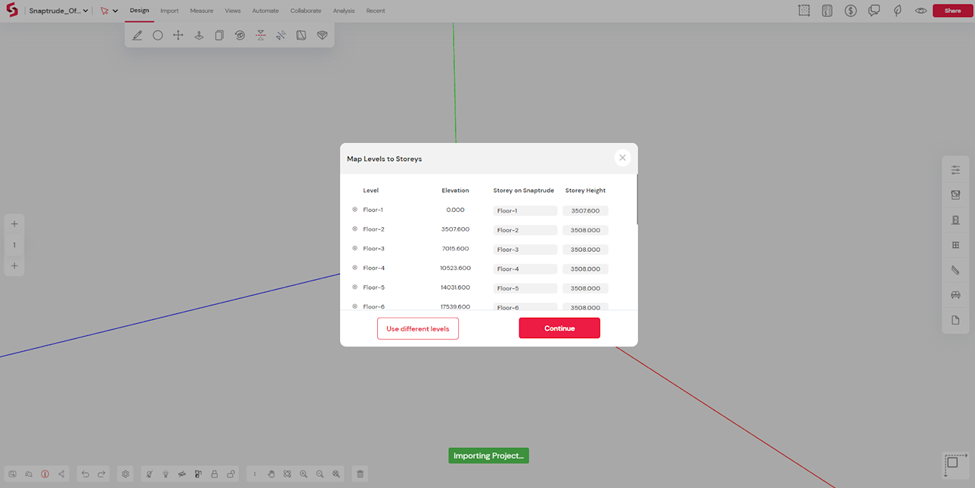Image resolution: width=975 pixels, height=488 pixels.
Task: Add a storey below with lower plus
Action: click(14, 265)
